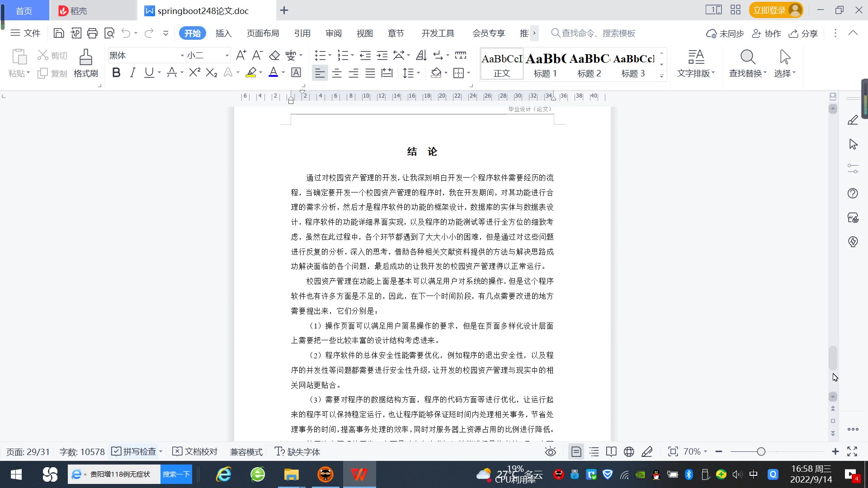The image size is (868, 488).
Task: Expand the styles gallery more arrow
Action: pos(661,76)
